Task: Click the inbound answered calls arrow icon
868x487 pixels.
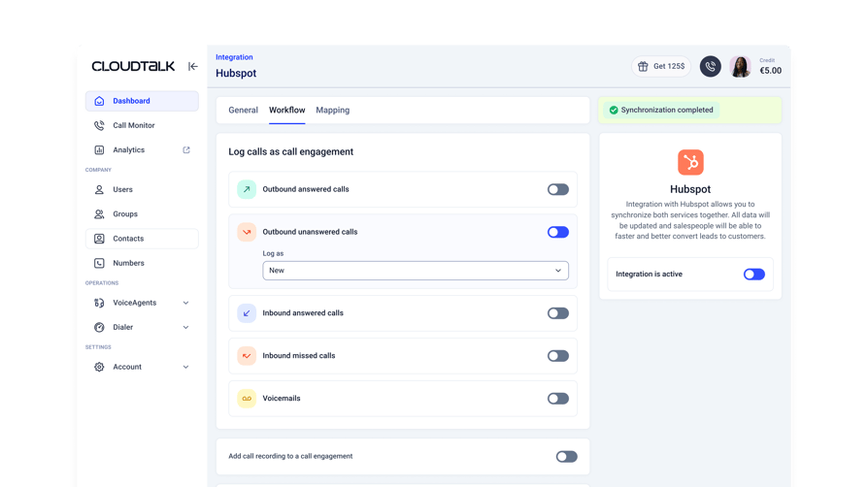Action: coord(247,313)
